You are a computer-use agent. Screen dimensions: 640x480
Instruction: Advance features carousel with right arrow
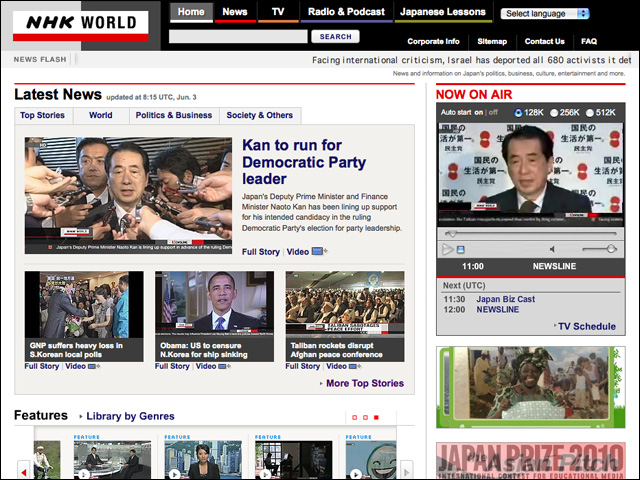[x=406, y=471]
